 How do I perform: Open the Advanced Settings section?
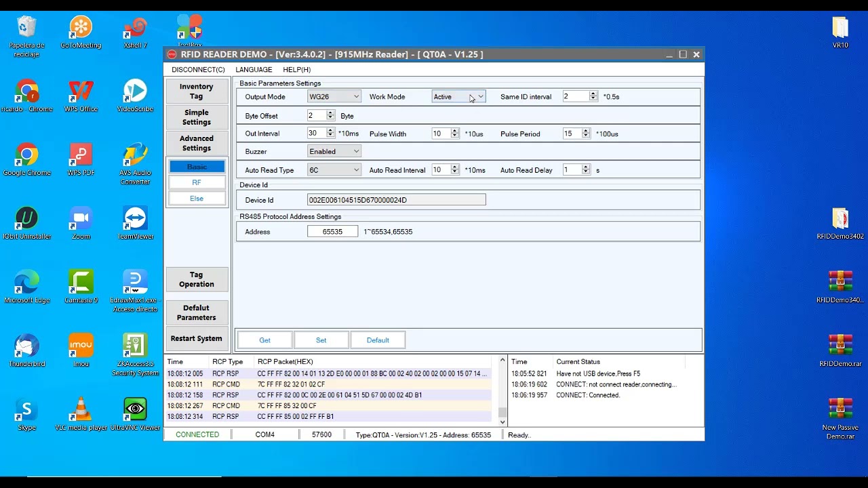[x=197, y=143]
